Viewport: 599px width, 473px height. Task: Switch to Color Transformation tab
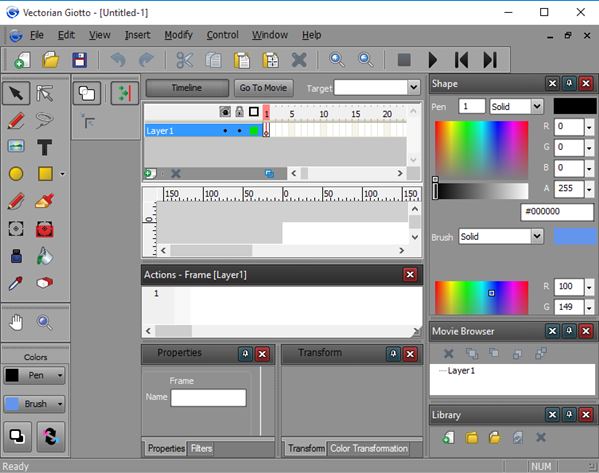coord(369,448)
